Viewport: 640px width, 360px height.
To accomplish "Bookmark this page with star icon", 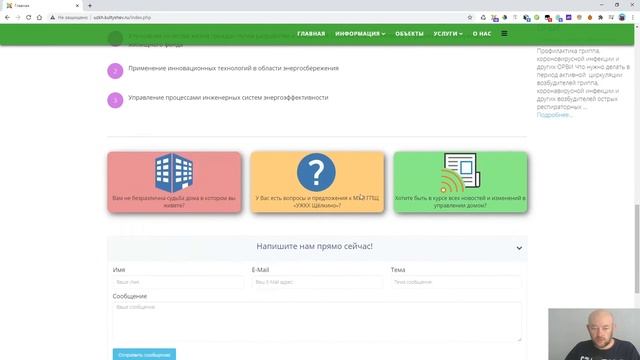I will (470, 18).
